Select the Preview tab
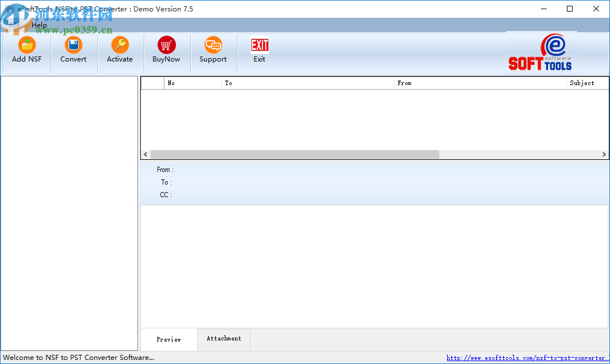Viewport: 610px width, 364px height. (x=168, y=339)
